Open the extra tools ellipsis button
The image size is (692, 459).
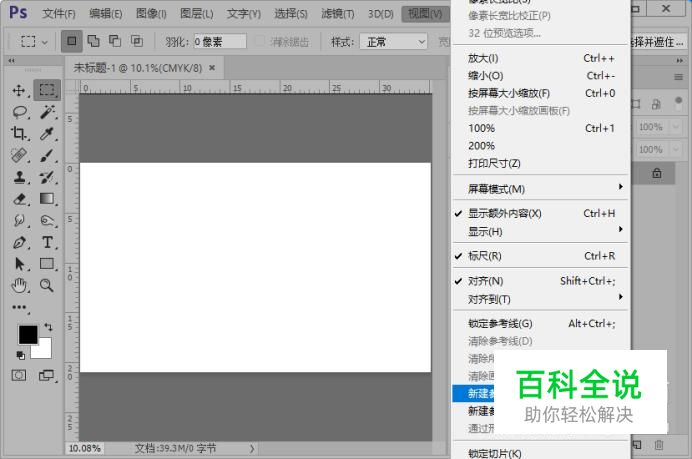(x=19, y=307)
